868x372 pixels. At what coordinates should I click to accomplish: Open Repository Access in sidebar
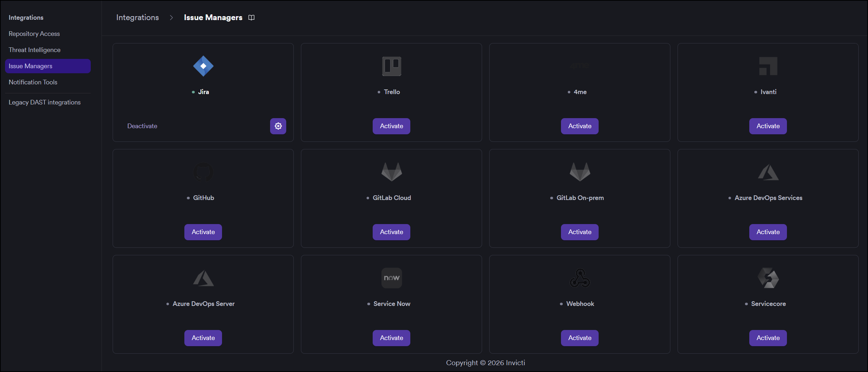tap(48, 34)
